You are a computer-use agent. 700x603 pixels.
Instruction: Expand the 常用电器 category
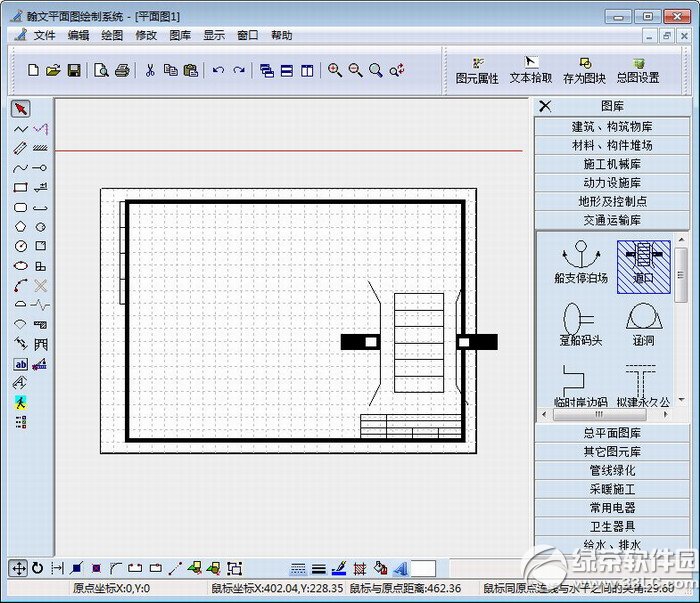612,507
